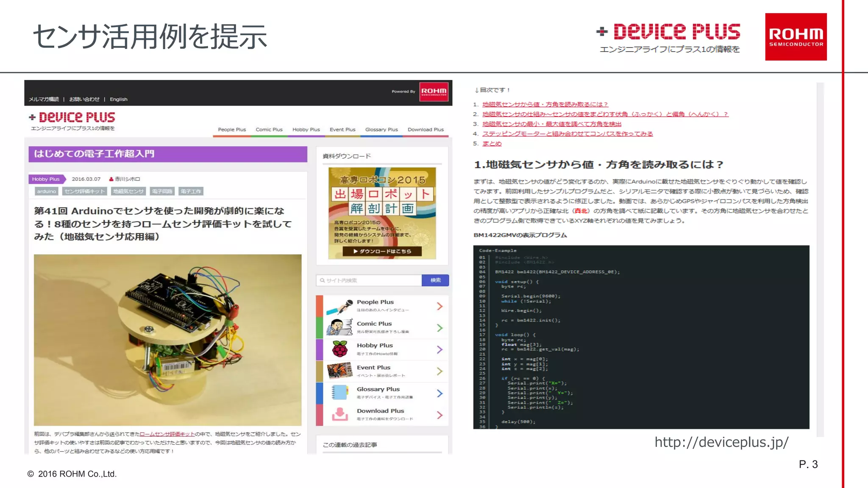The image size is (868, 488).
Task: Click the Hobby Plus raspberry icon
Action: 339,349
